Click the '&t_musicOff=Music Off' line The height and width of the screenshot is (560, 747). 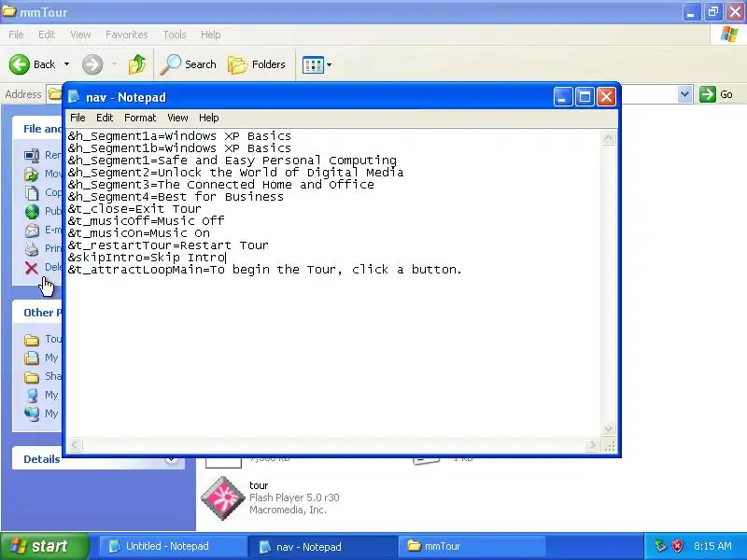146,221
